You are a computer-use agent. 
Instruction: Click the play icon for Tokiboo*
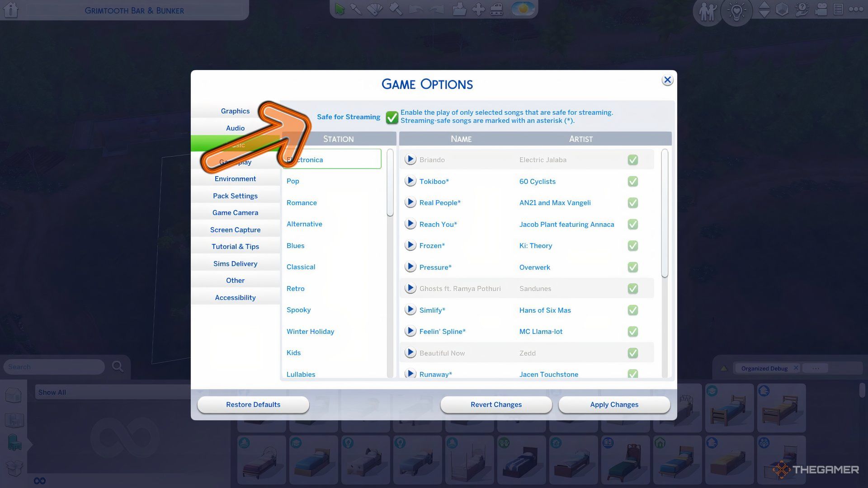pyautogui.click(x=410, y=181)
